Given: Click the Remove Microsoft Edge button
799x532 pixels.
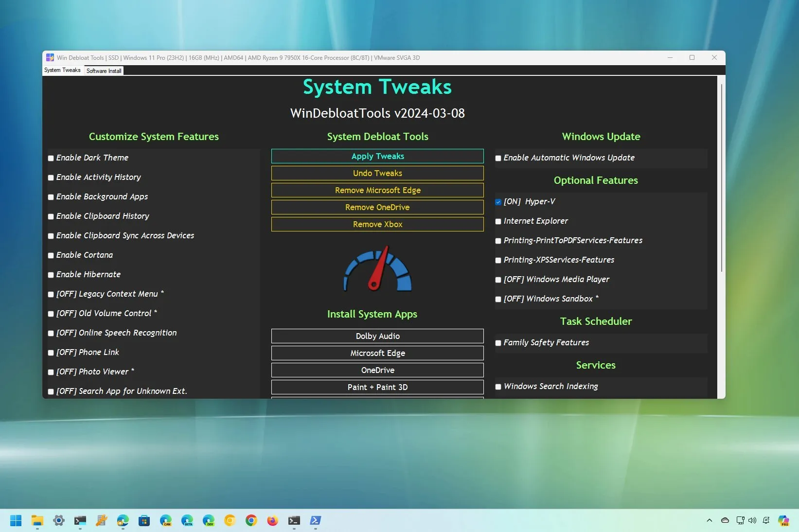Looking at the screenshot, I should pos(377,190).
